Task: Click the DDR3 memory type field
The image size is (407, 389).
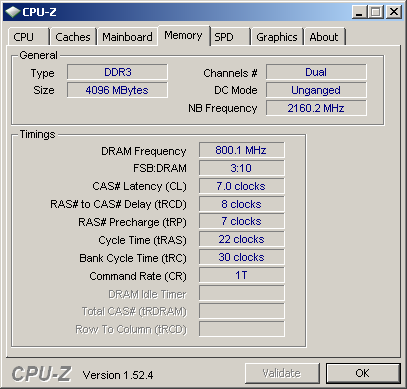Action: pos(117,72)
